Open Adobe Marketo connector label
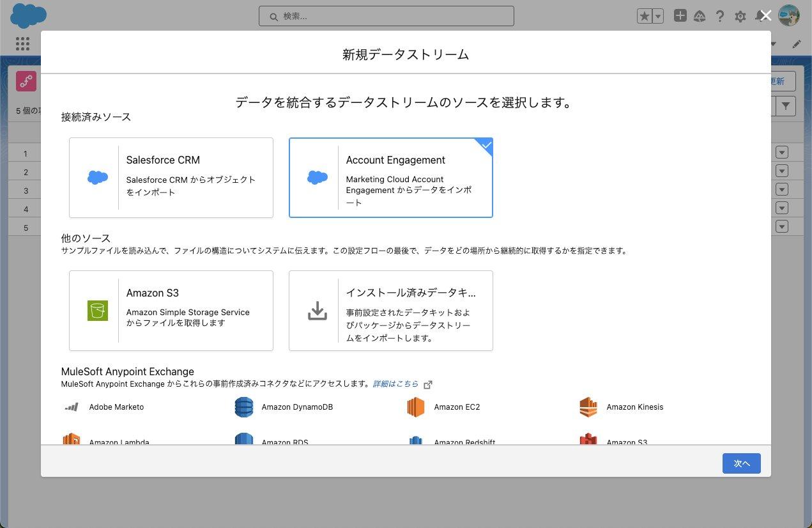812x528 pixels. [116, 407]
